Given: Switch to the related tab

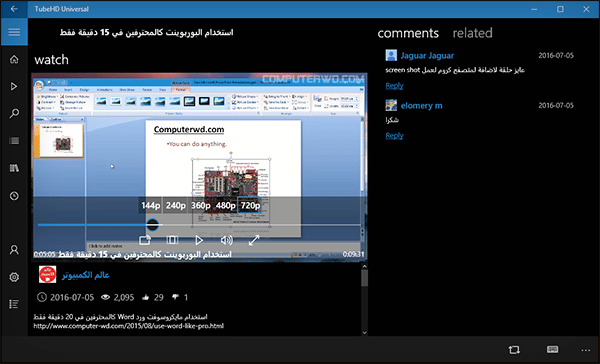Looking at the screenshot, I should coord(473,33).
